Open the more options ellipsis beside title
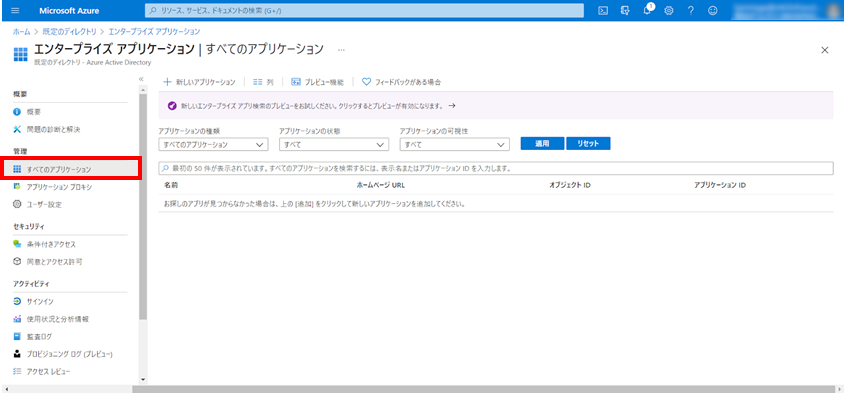 point(341,50)
